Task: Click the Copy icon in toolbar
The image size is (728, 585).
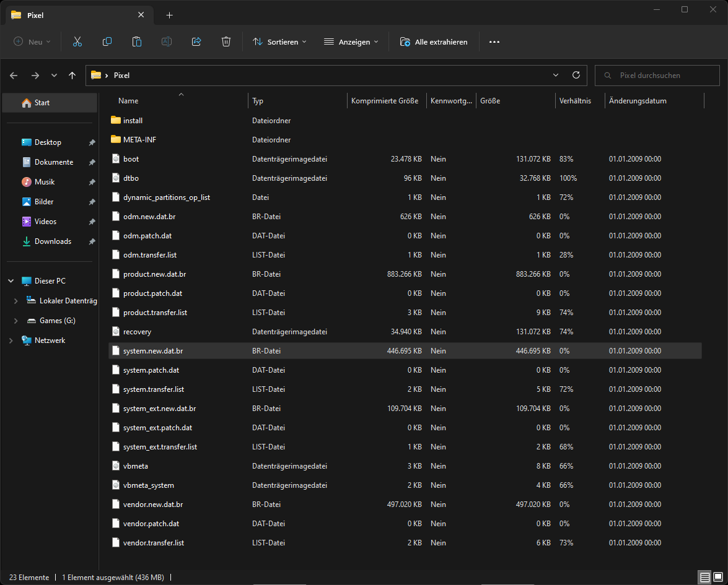Action: click(107, 41)
